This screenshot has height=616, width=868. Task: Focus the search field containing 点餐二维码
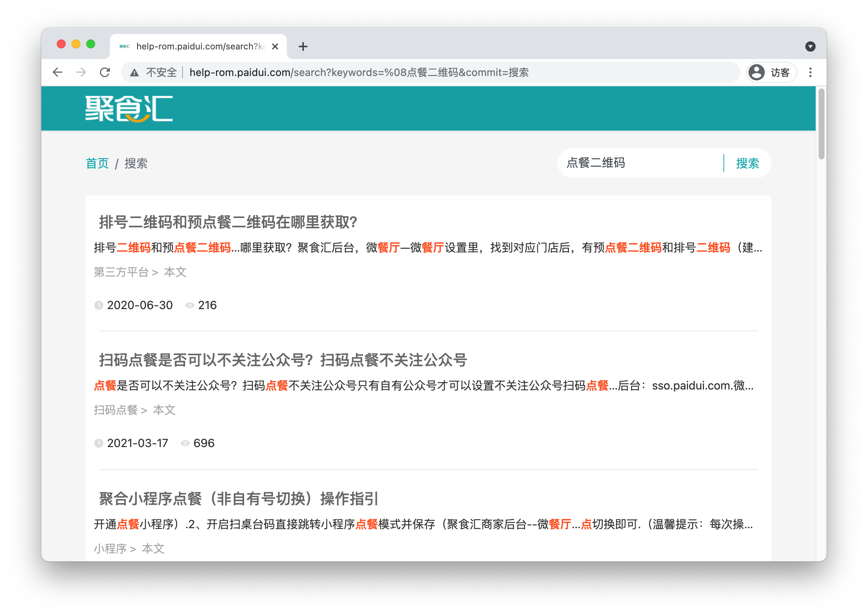point(641,163)
